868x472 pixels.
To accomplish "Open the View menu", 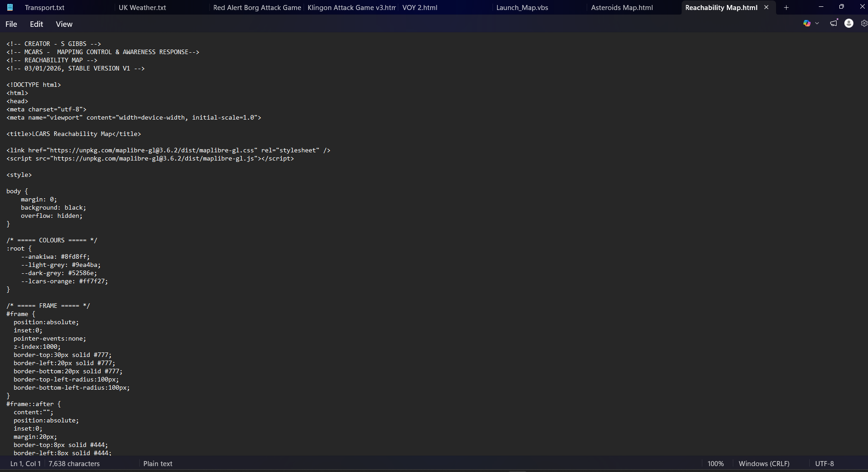I will (64, 24).
